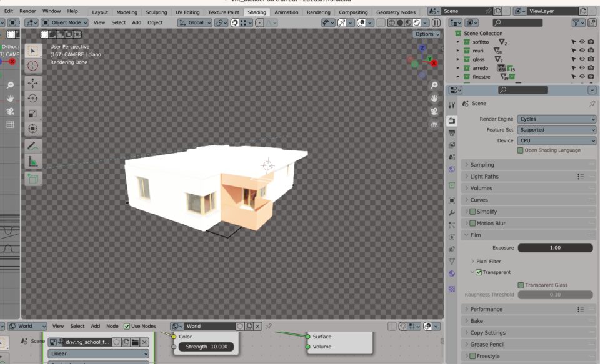Open the Render properties tab icon

pos(452,121)
